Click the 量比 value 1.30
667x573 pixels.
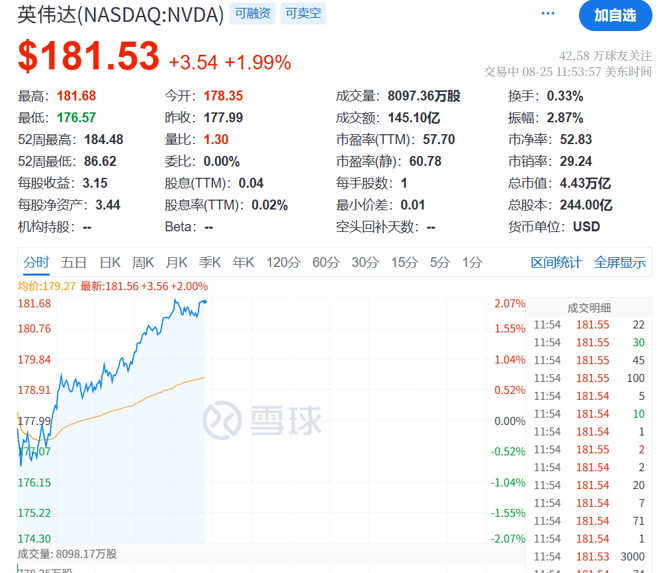216,140
